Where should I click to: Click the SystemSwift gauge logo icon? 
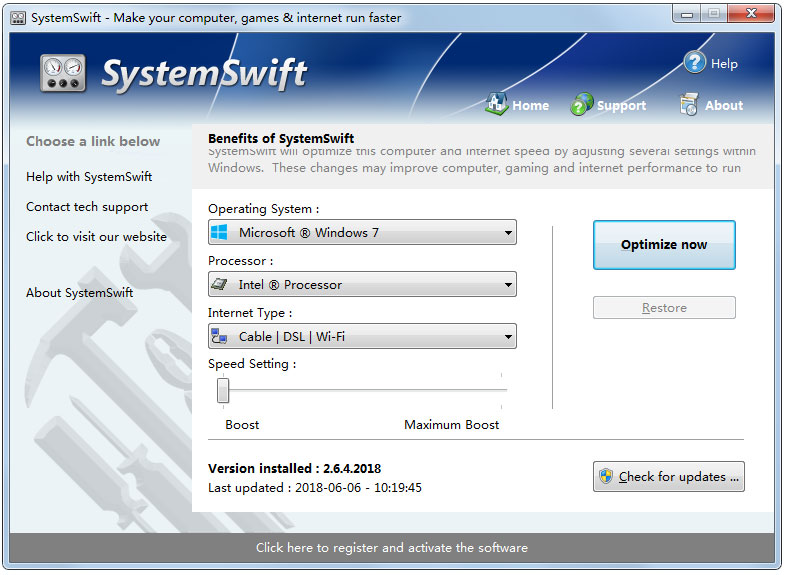pos(64,74)
